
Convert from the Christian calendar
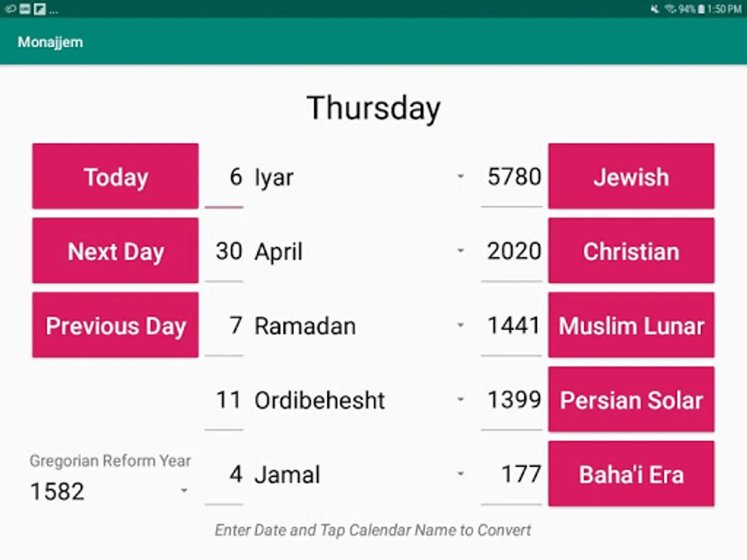pyautogui.click(x=631, y=251)
